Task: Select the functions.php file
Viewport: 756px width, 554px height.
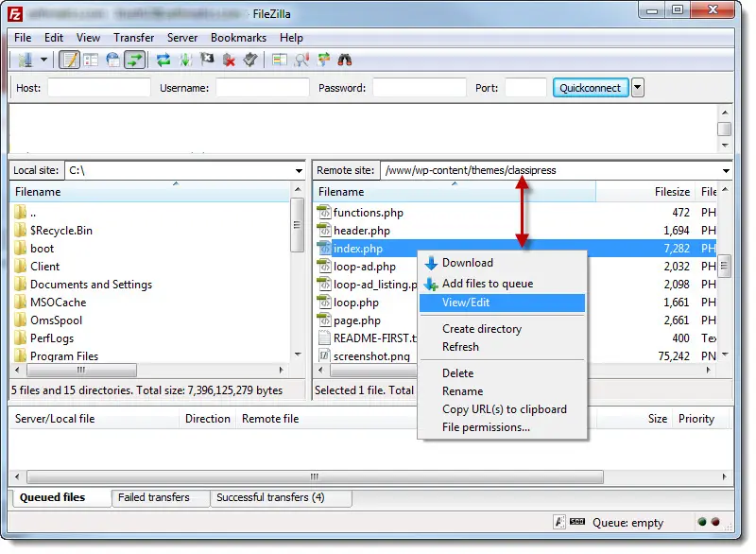Action: 369,213
